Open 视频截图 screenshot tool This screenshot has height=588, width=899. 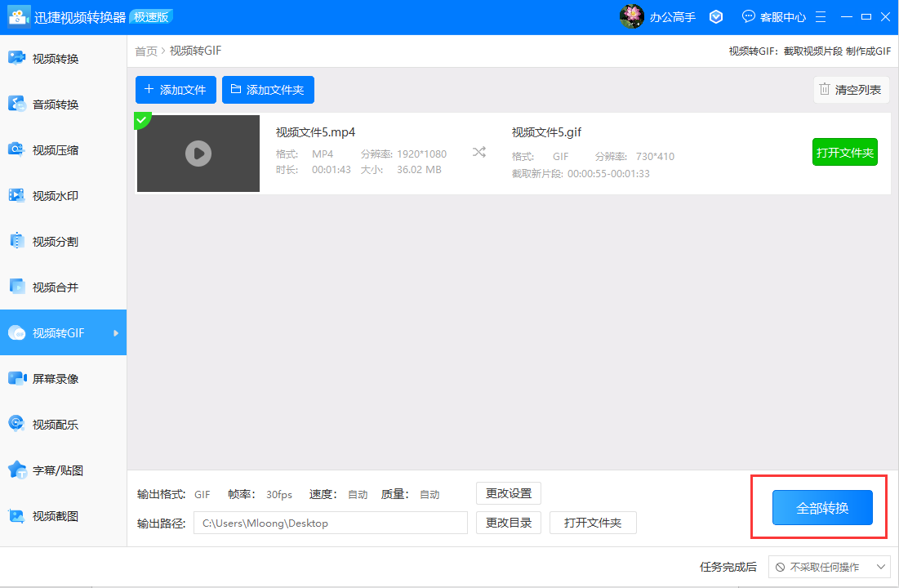pos(55,516)
